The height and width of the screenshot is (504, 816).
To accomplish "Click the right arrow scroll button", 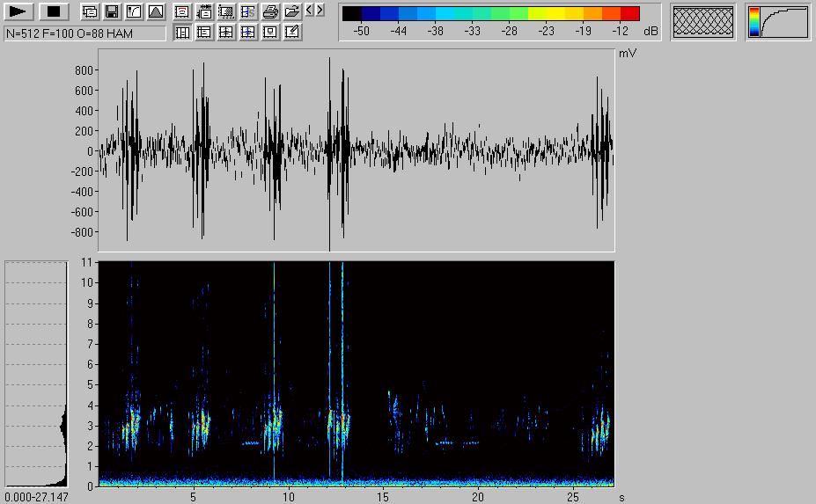I will 320,11.
